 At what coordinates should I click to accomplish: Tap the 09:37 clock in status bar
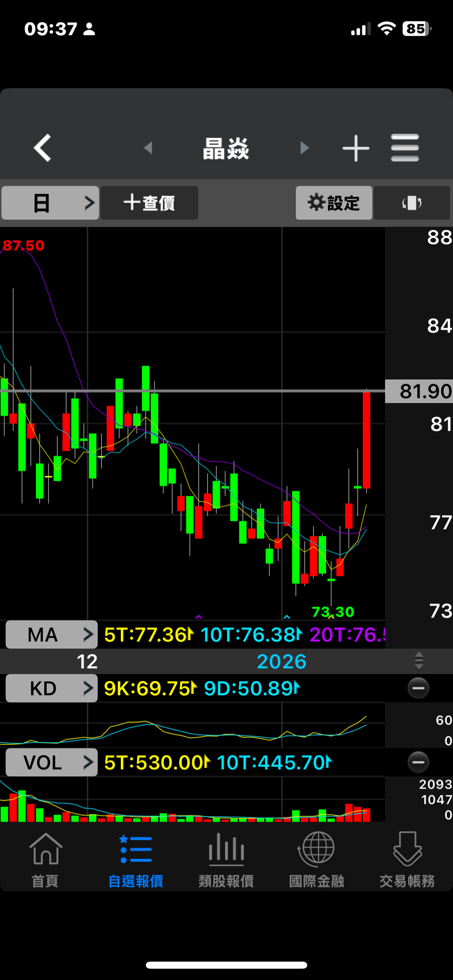[50, 29]
